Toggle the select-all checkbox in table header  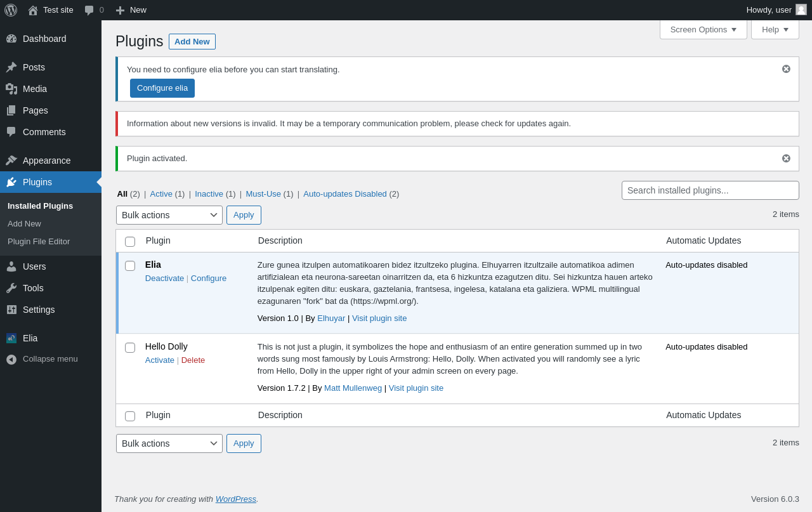tap(130, 242)
